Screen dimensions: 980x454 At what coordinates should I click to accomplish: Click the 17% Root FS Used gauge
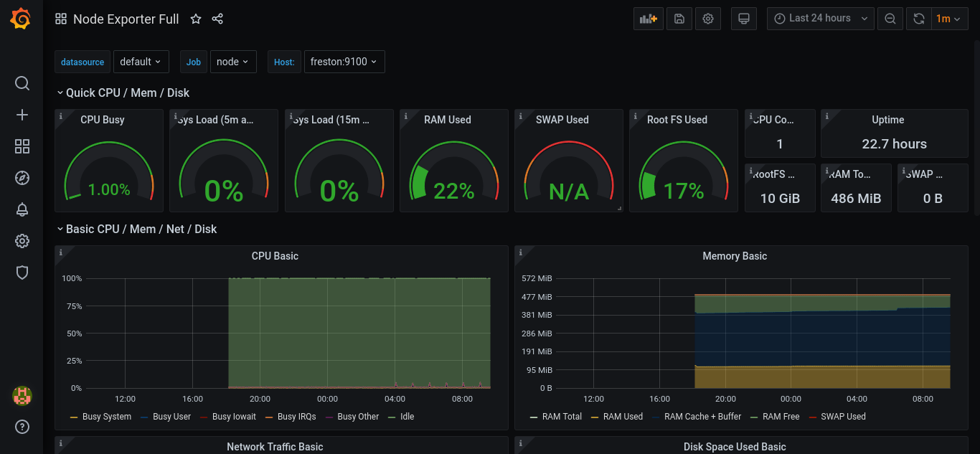pyautogui.click(x=684, y=172)
